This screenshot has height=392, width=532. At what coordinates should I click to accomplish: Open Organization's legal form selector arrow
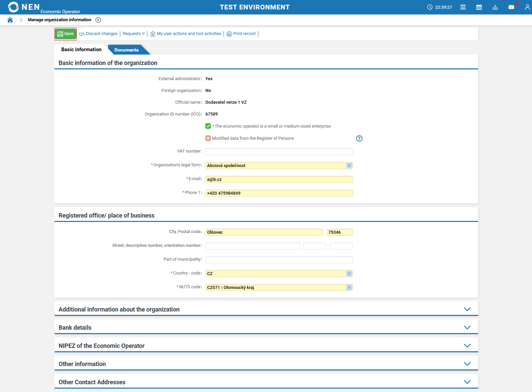tap(349, 165)
